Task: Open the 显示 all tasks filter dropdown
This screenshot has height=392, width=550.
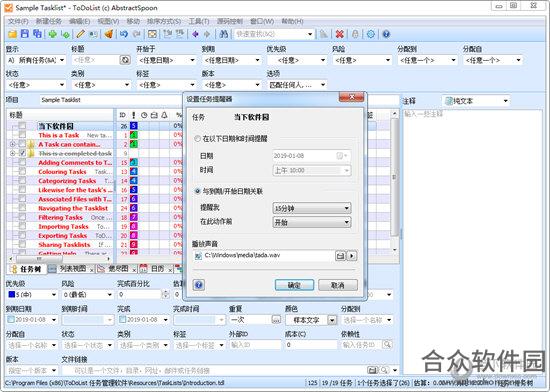Action: point(36,60)
